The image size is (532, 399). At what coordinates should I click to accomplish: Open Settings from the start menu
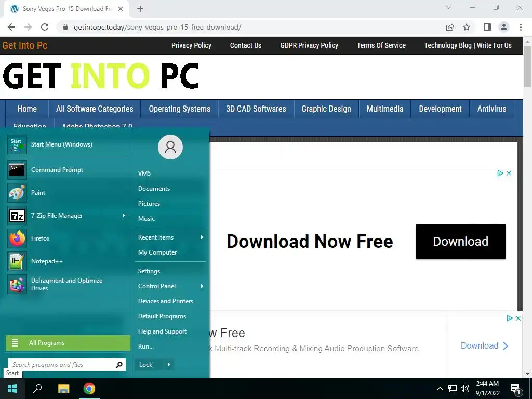(149, 271)
